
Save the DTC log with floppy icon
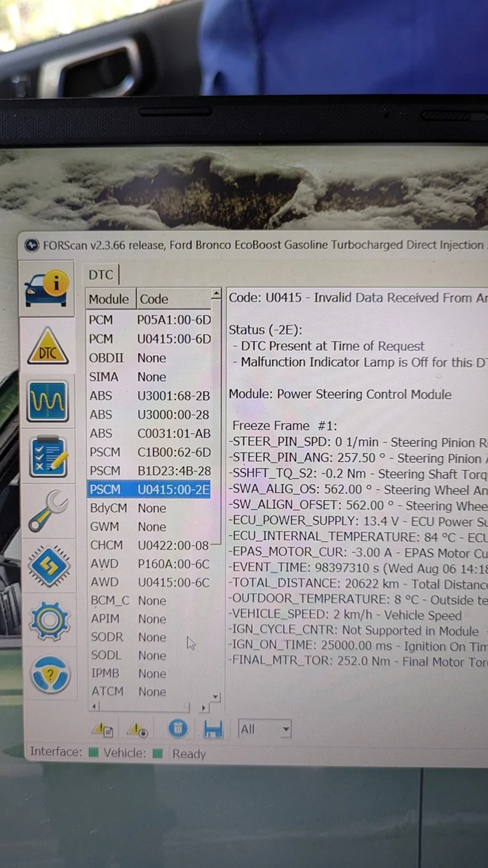[x=213, y=728]
